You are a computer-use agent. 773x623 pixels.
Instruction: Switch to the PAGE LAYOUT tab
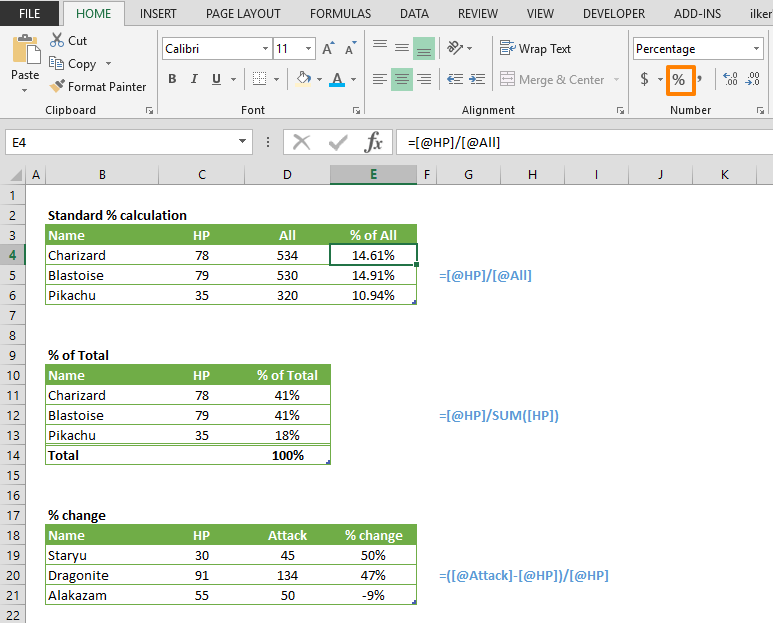tap(243, 13)
